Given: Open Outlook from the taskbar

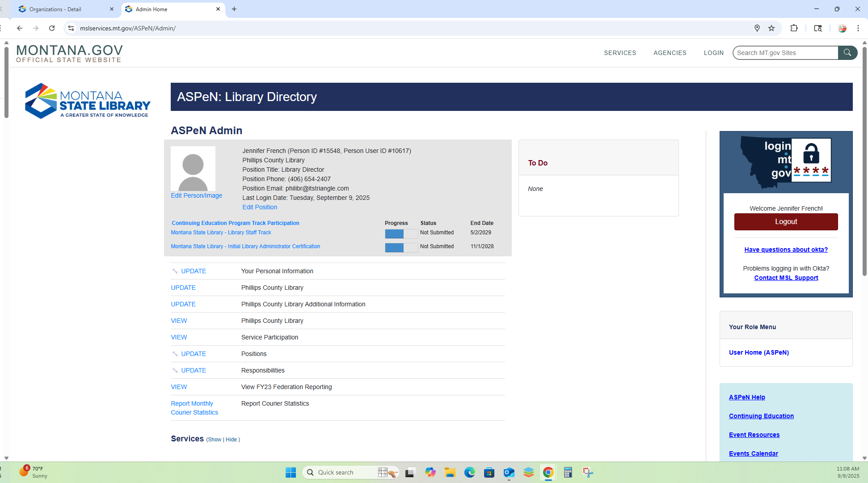Looking at the screenshot, I should (x=509, y=472).
